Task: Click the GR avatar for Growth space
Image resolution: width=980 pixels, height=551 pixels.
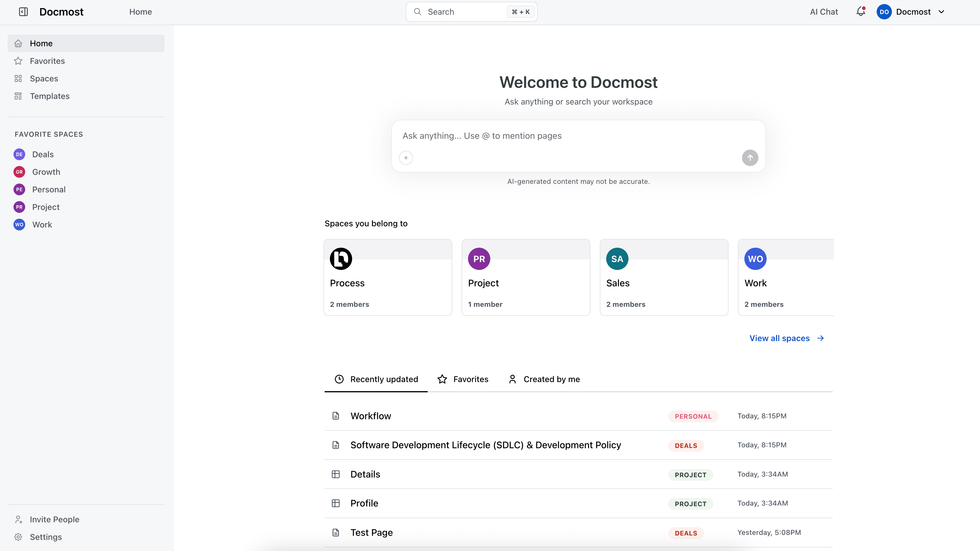Action: click(19, 172)
